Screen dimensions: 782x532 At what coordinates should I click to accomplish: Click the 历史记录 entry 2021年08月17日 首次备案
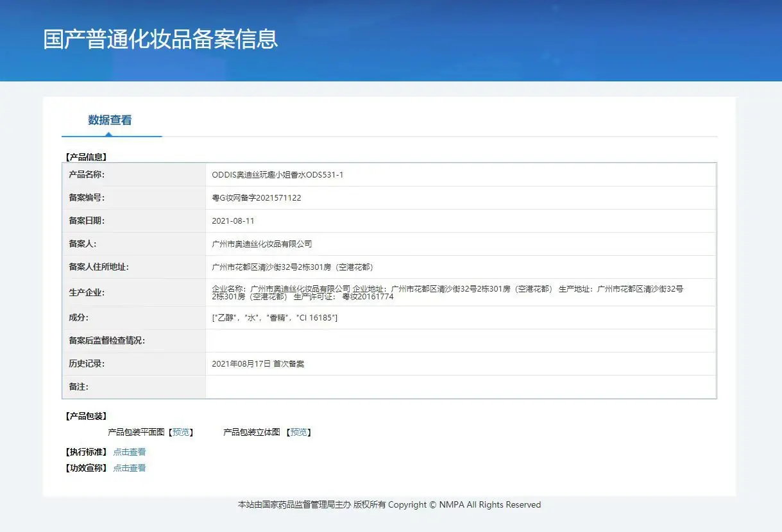pos(258,364)
